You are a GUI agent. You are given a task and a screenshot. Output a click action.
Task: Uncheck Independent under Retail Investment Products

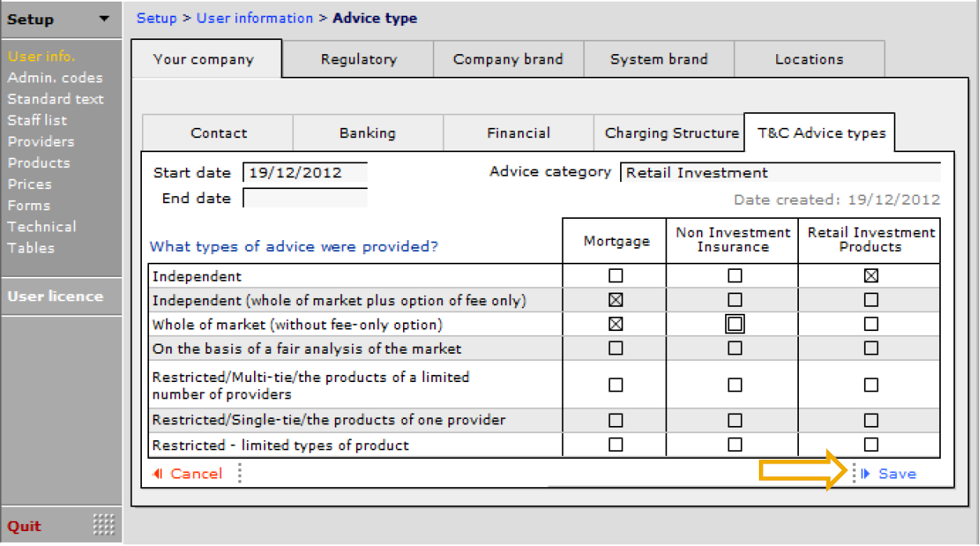(870, 275)
